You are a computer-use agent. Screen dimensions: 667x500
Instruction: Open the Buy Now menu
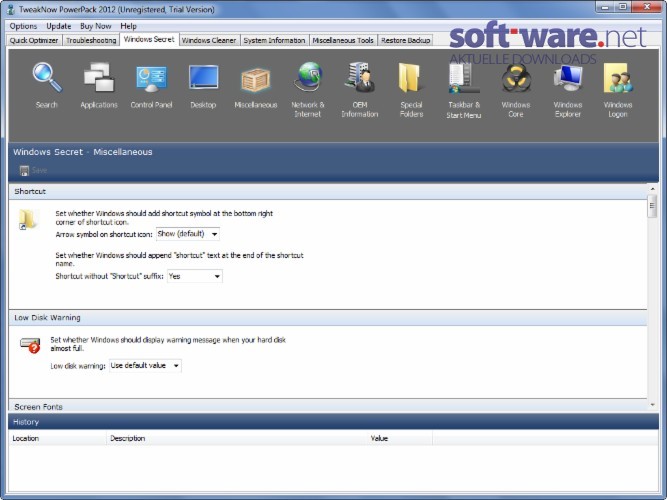click(96, 26)
